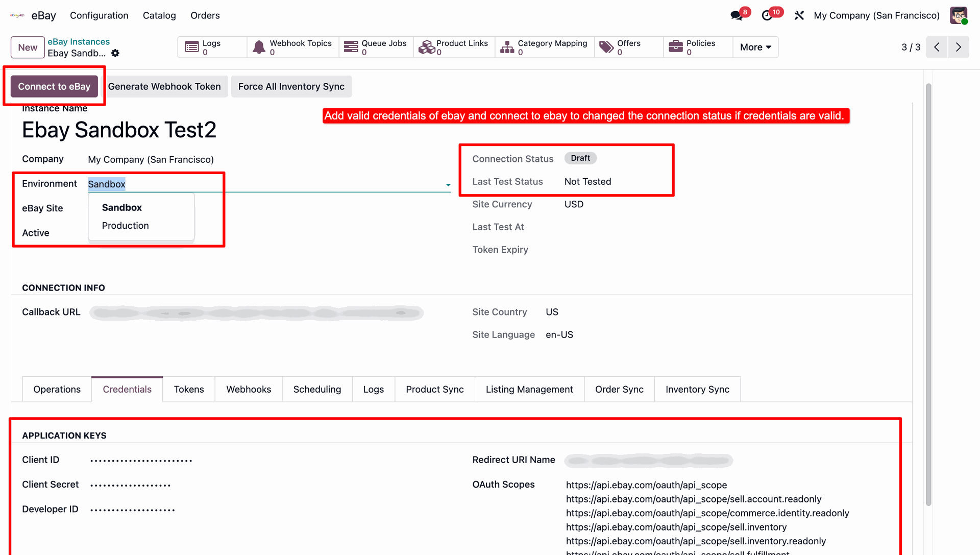Switch to the Webhooks tab

[x=249, y=390]
